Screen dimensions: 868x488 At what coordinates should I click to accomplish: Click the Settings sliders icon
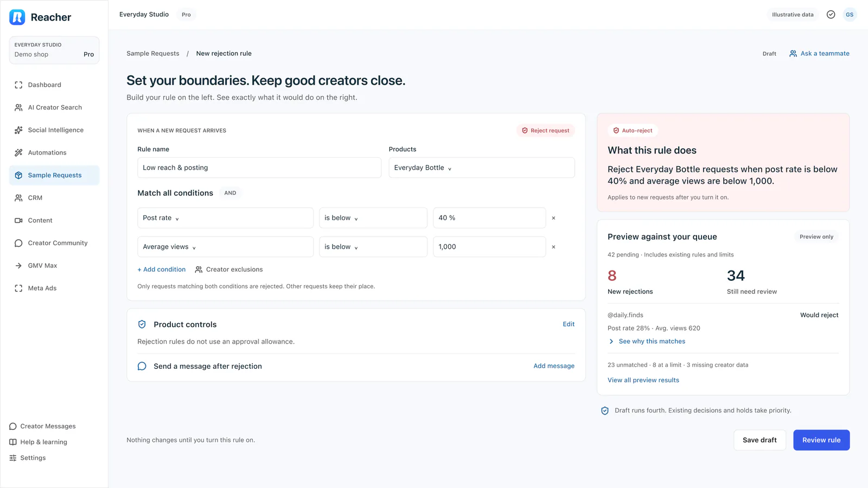click(13, 458)
